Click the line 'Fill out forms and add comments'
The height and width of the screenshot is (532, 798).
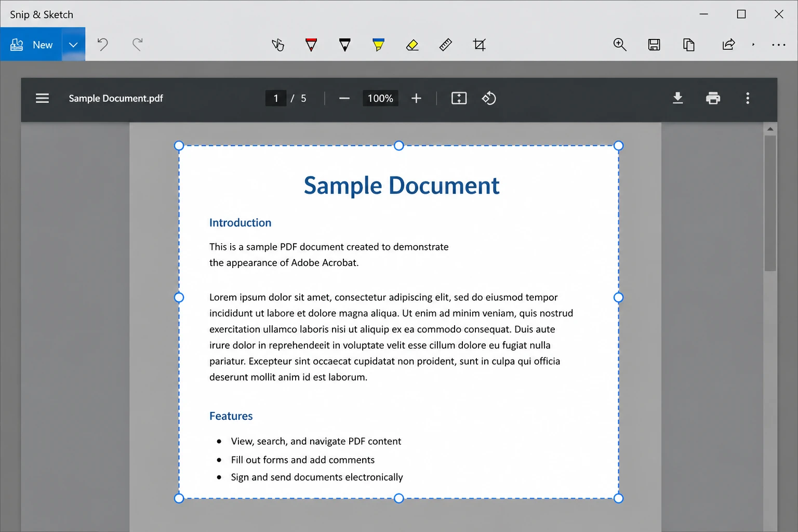303,460
